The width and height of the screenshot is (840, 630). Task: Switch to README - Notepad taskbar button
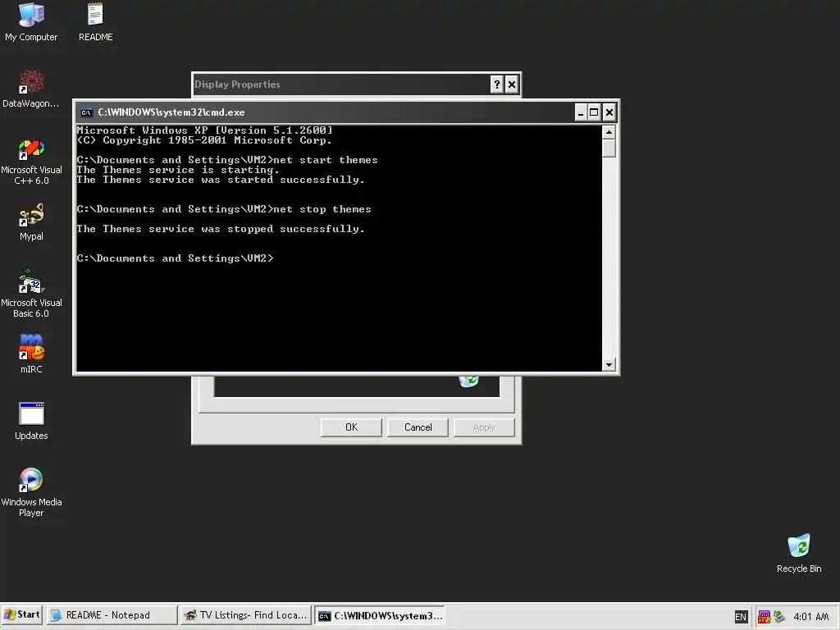coord(112,615)
